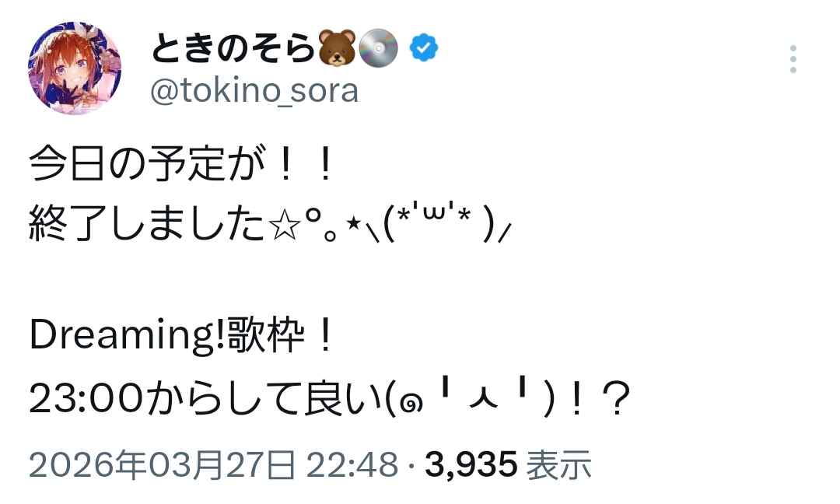The image size is (840, 504).
Task: Click the 3,935 view count number
Action: coord(471,464)
